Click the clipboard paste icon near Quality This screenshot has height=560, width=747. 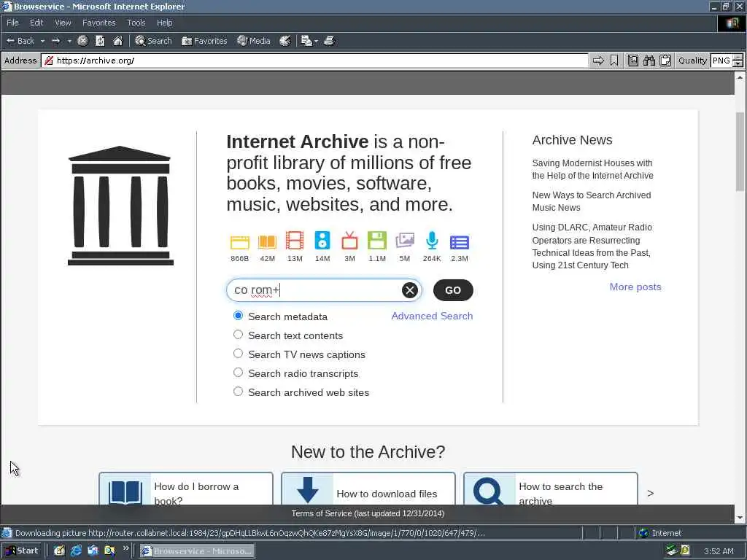point(665,61)
